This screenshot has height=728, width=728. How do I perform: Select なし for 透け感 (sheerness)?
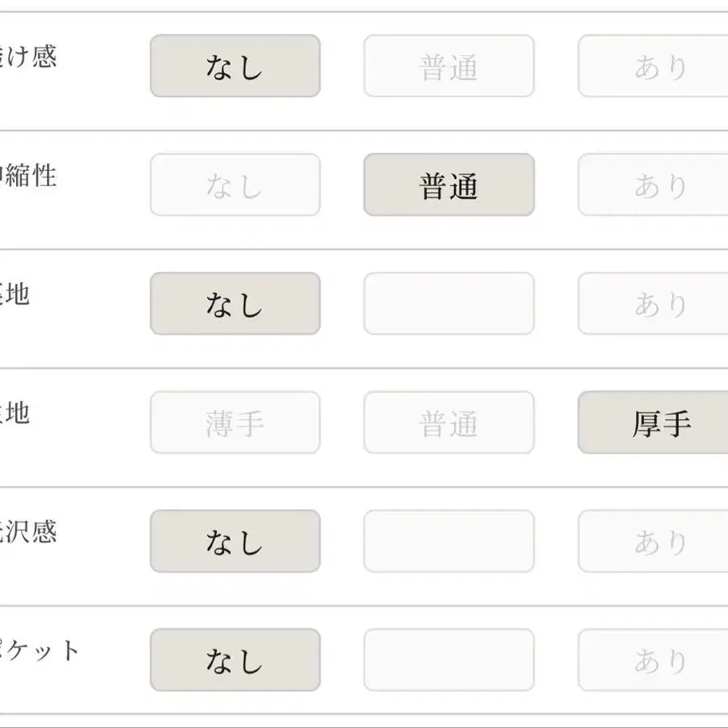(235, 66)
